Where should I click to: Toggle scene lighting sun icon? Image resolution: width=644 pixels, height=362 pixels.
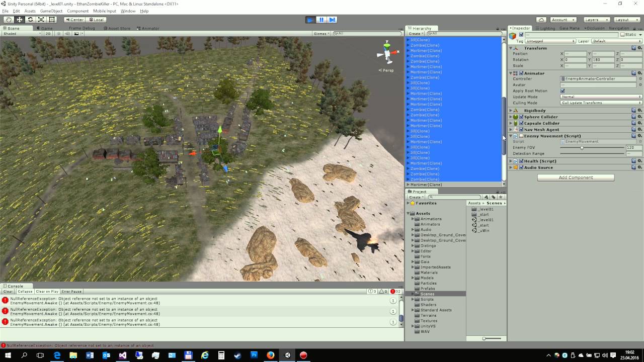coord(59,34)
